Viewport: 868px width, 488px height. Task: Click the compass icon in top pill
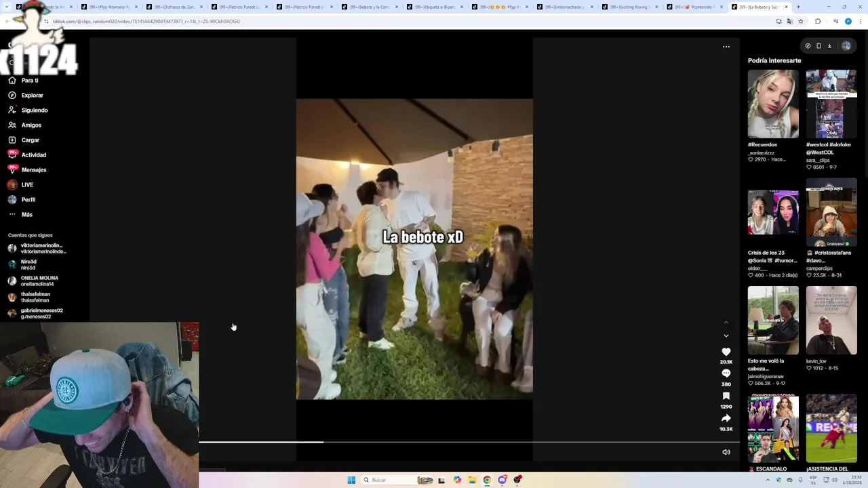[x=808, y=46]
